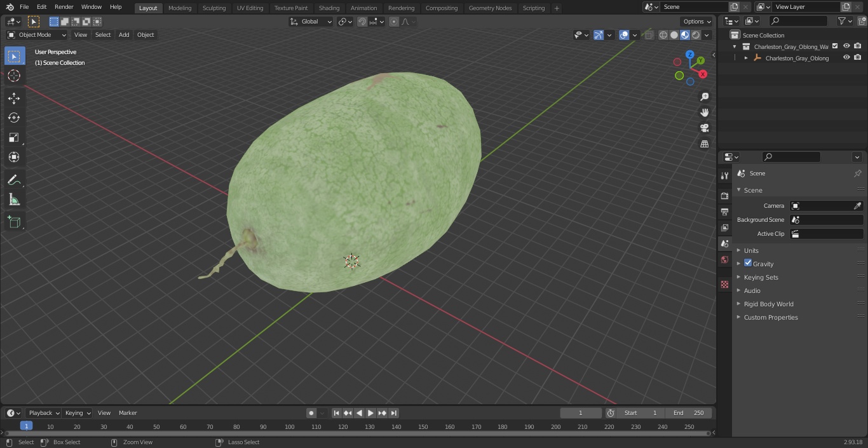This screenshot has width=868, height=448.
Task: Click the pin icon in Scene properties
Action: click(857, 173)
